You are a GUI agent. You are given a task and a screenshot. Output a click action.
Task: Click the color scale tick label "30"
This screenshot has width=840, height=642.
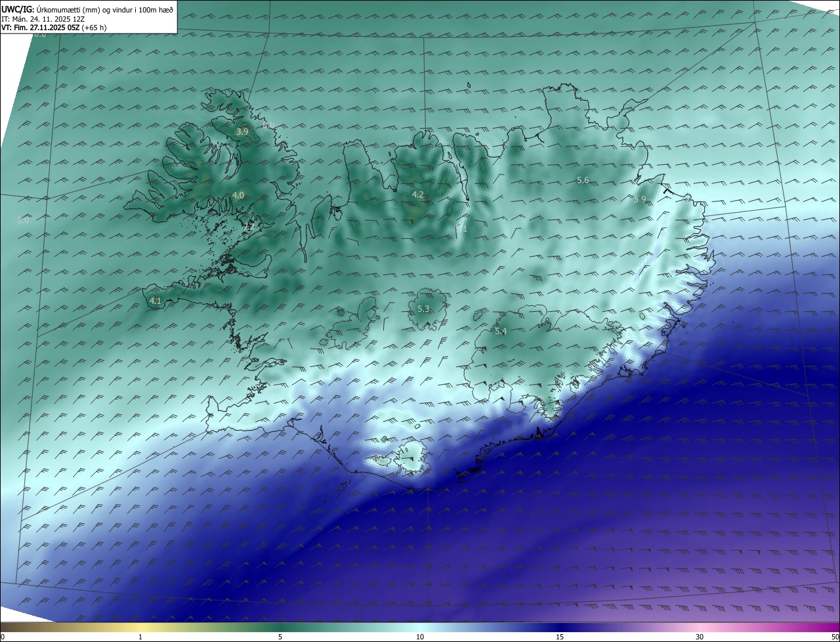click(700, 637)
